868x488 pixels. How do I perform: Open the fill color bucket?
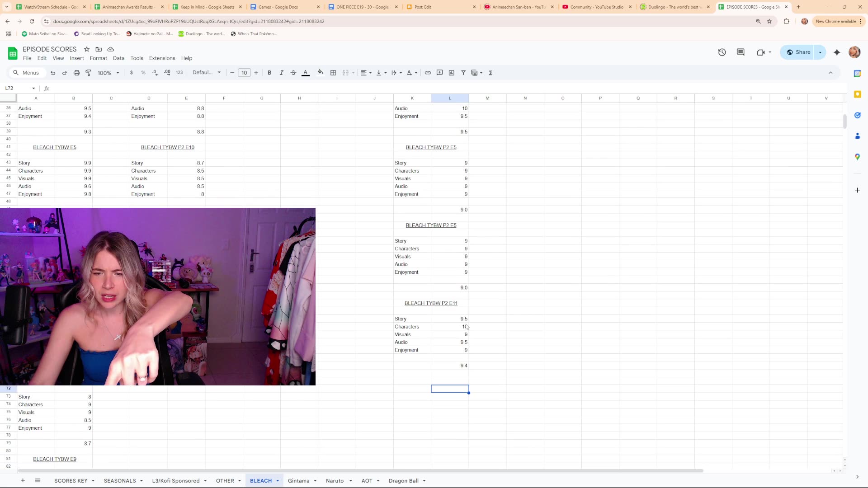click(321, 73)
